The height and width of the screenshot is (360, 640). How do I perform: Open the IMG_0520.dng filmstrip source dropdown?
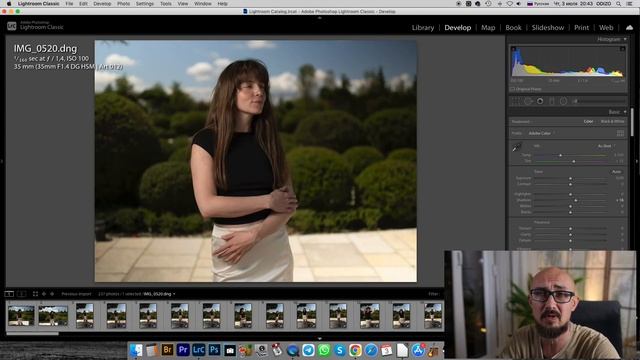click(x=159, y=294)
